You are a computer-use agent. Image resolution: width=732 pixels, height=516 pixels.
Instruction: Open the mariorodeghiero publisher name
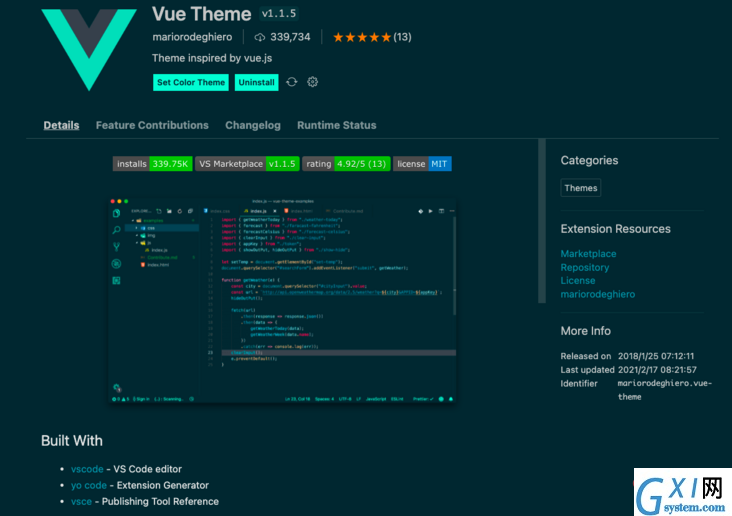tap(192, 37)
